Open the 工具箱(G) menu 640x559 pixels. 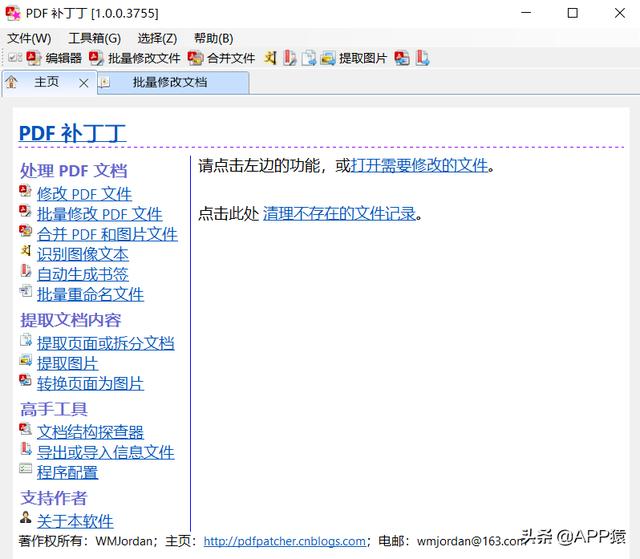(95, 39)
